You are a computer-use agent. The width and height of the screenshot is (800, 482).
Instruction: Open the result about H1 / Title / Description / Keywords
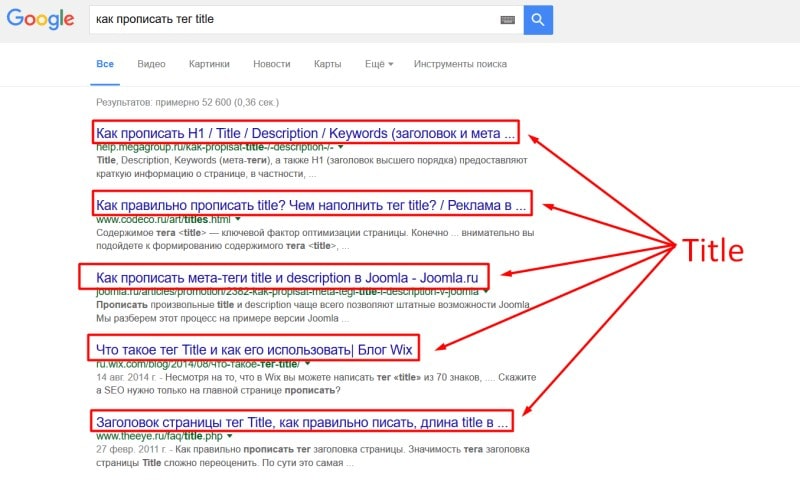307,133
